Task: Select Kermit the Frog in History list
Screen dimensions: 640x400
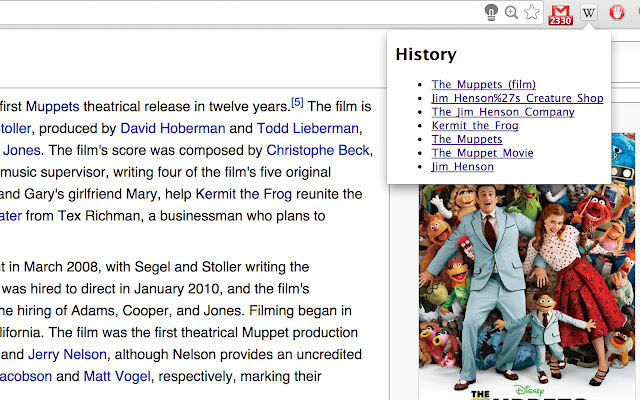Action: 475,126
